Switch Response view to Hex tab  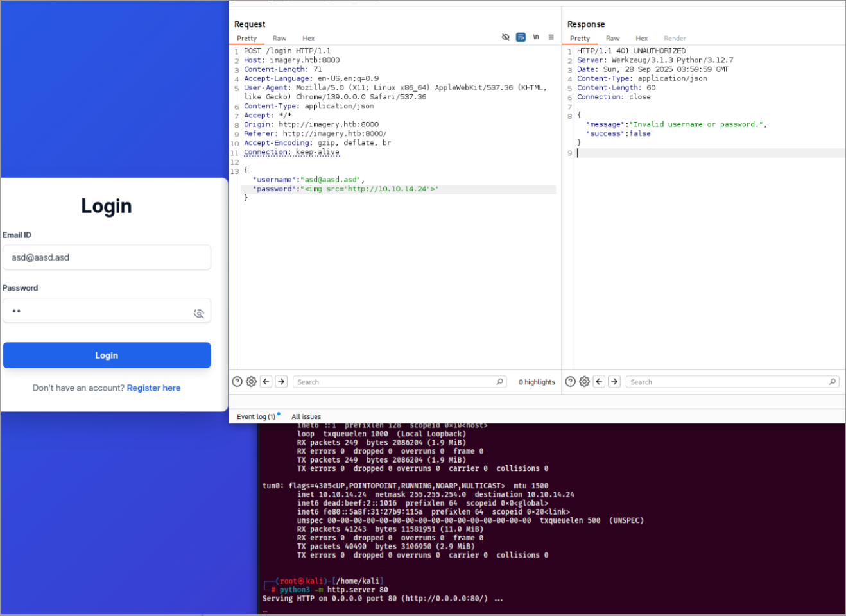tap(642, 38)
